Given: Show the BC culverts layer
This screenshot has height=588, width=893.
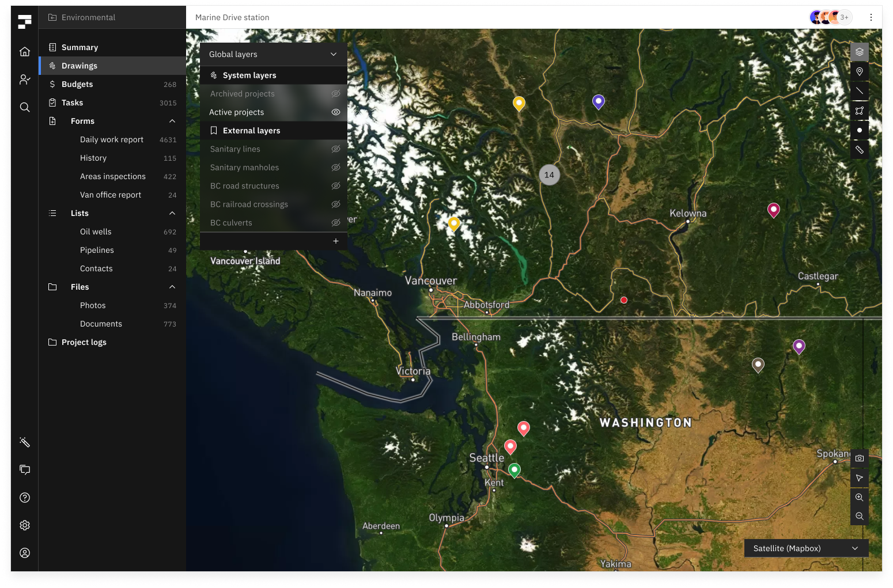Looking at the screenshot, I should [335, 223].
